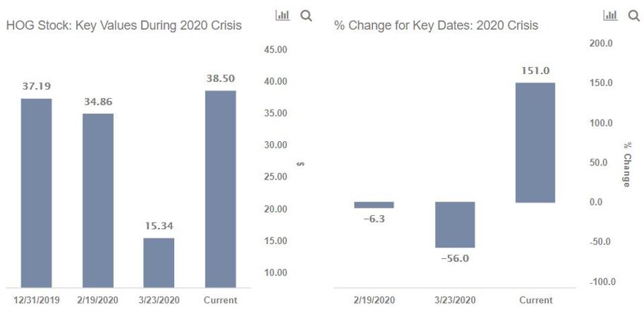
Task: Click the 37.19 data label
Action: [36, 86]
